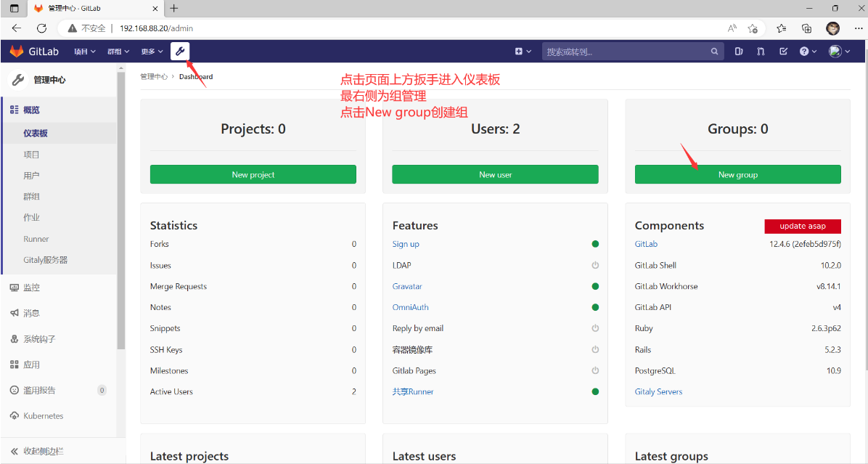Open browser favorites list icon
This screenshot has width=868, height=464.
[x=781, y=28]
